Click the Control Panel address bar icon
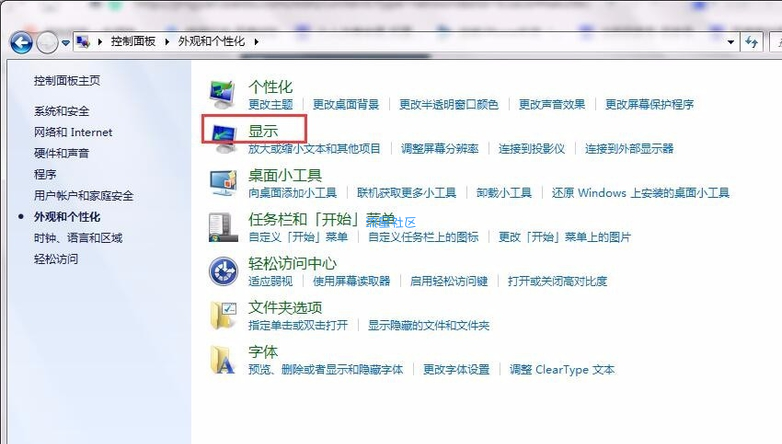 [x=83, y=42]
